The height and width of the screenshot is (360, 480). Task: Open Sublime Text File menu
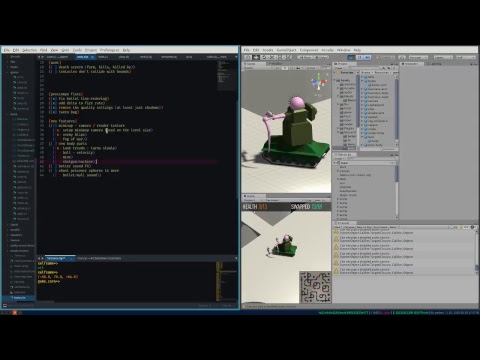6,50
